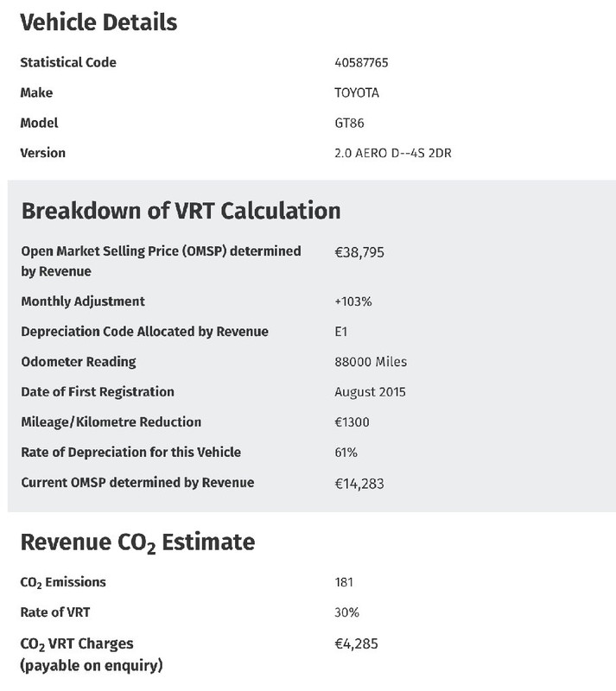
Task: Select current OMSP value €14,283
Action: (359, 484)
